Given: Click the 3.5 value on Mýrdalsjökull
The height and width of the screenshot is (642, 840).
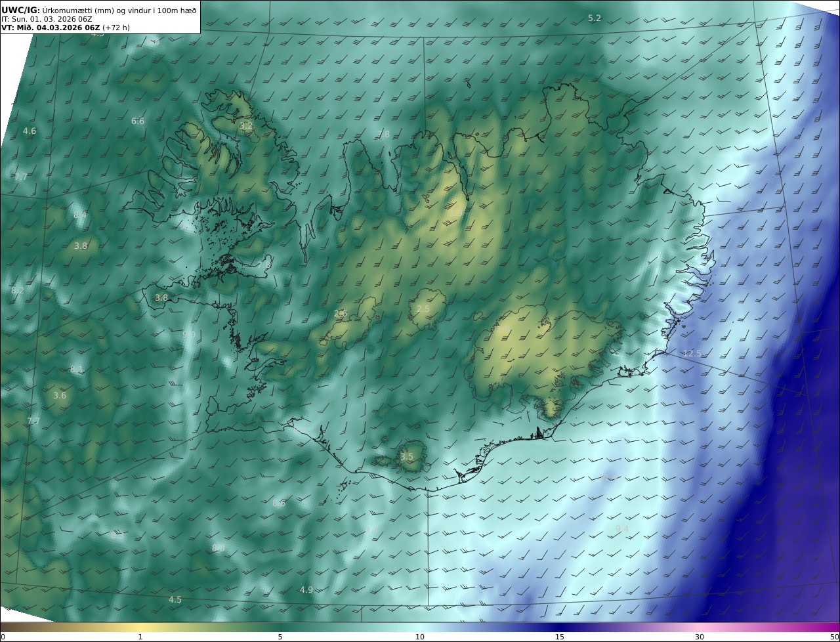Looking at the screenshot, I should (407, 457).
